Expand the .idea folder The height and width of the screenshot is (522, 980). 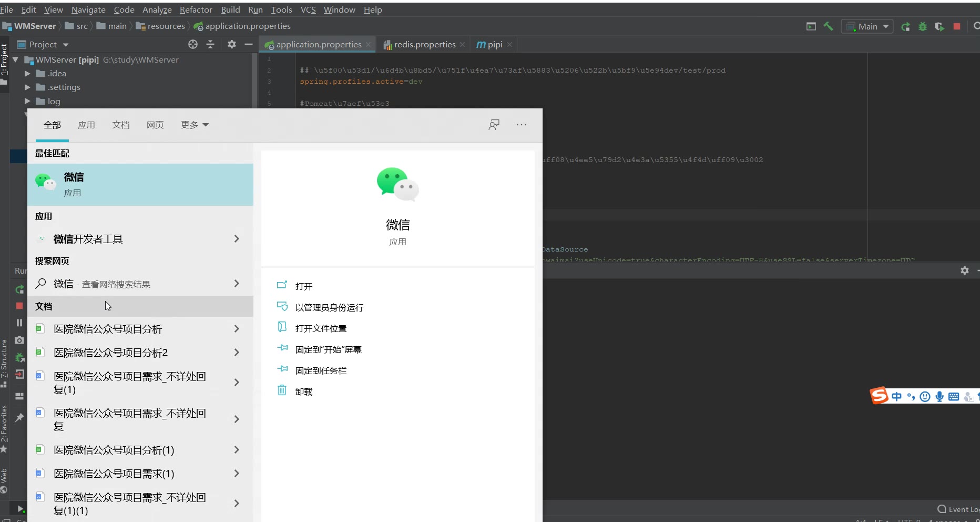click(x=27, y=73)
